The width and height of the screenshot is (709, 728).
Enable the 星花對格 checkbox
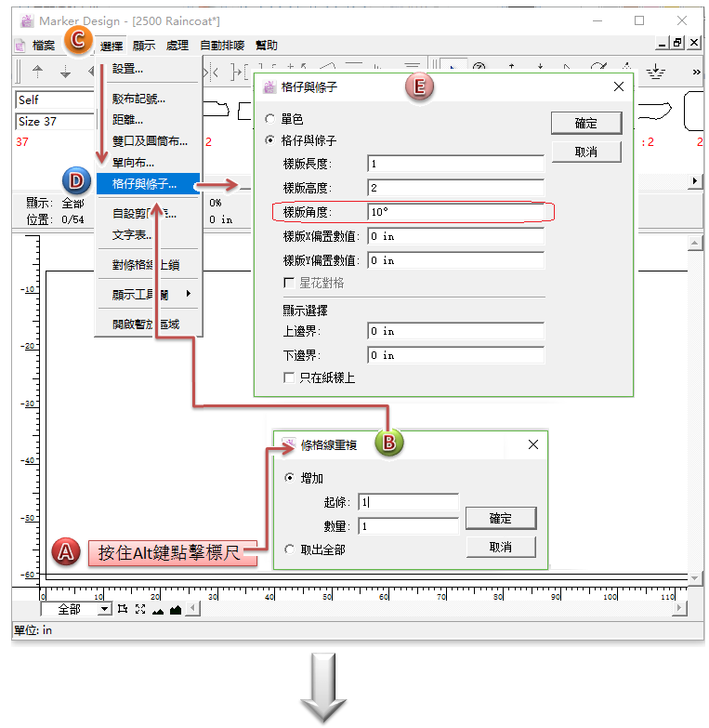coord(289,283)
